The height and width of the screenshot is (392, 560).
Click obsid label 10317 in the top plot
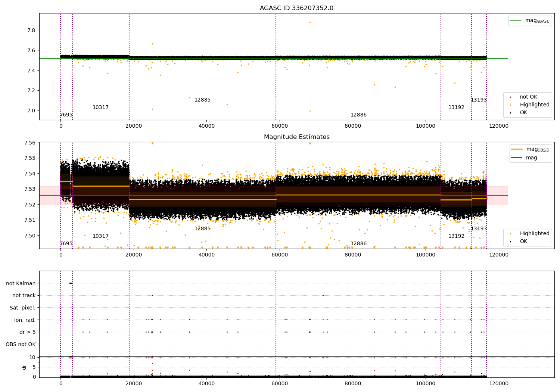pyautogui.click(x=100, y=108)
